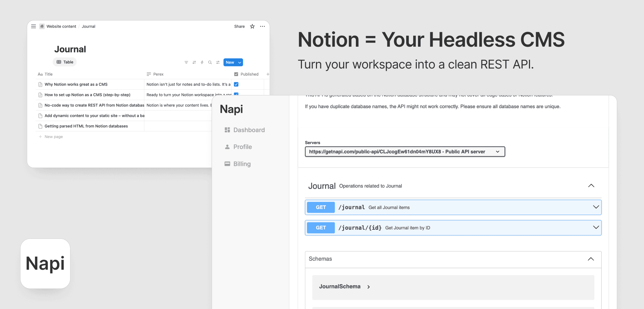
Task: Click the Profile person icon in Napi sidebar
Action: click(227, 147)
